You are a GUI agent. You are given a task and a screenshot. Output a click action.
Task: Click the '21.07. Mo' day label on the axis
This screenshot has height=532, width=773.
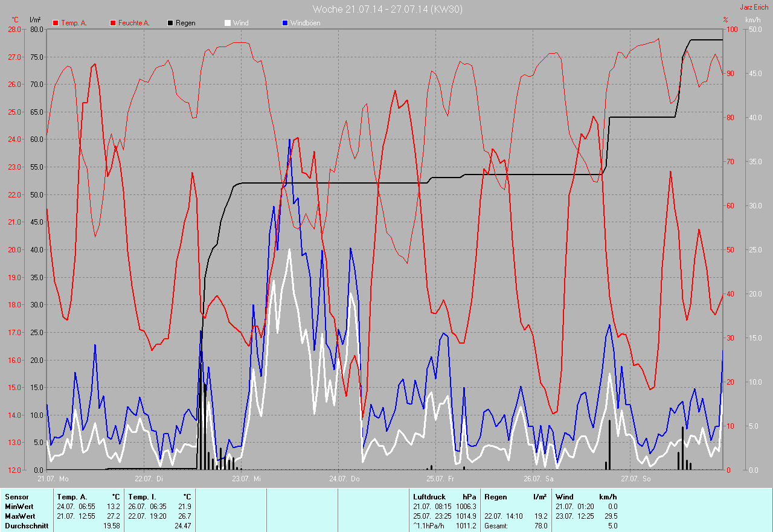[53, 479]
